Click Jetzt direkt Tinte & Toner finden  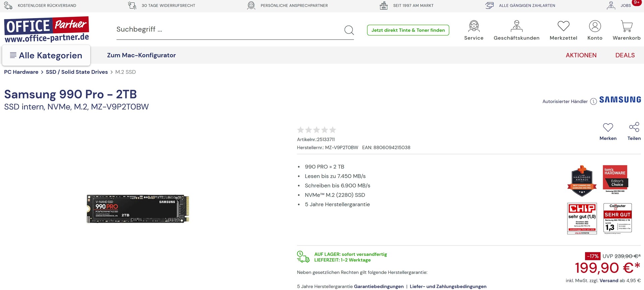[x=408, y=30]
